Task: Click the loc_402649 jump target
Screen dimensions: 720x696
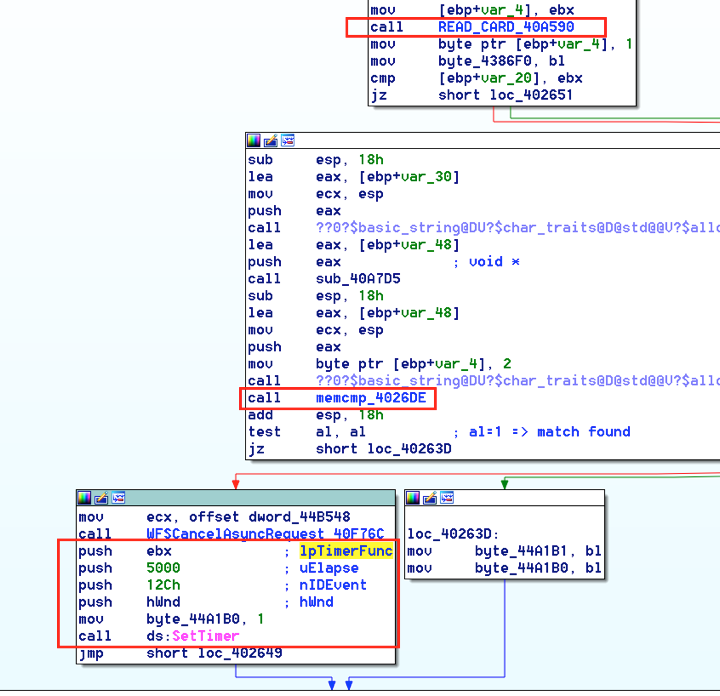Action: tap(238, 653)
